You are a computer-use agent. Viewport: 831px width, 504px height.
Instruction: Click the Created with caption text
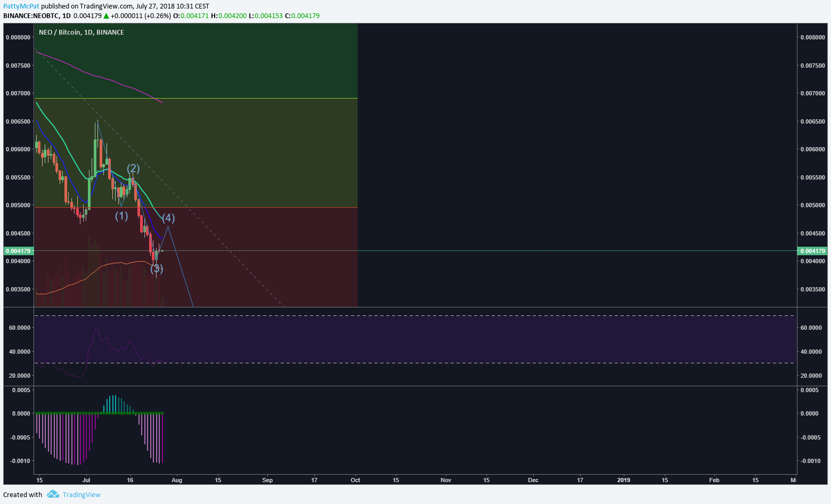(x=23, y=494)
